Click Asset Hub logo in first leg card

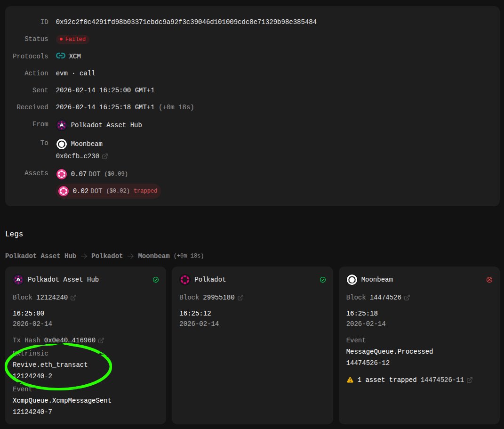tap(18, 279)
